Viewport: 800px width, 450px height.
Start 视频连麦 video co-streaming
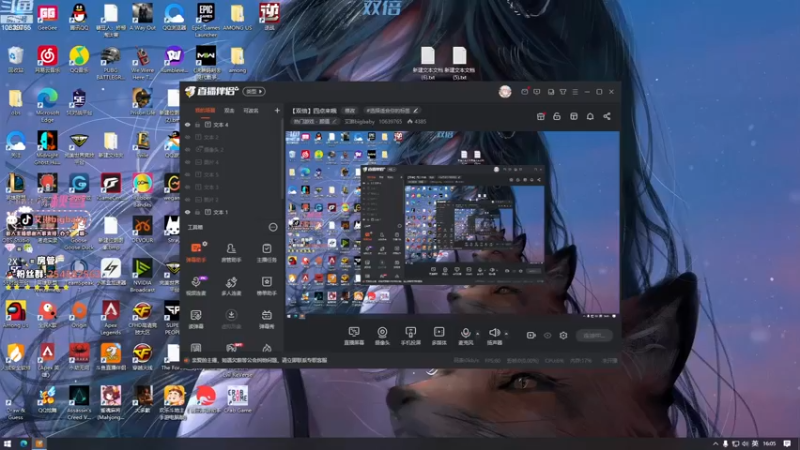(x=196, y=286)
